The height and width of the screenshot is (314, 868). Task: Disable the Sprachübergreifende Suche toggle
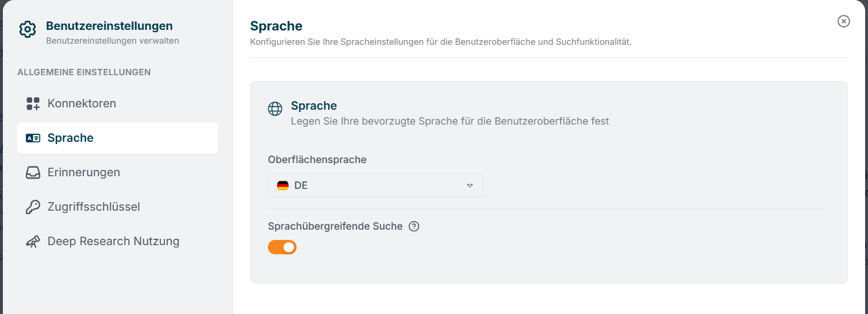pyautogui.click(x=282, y=247)
